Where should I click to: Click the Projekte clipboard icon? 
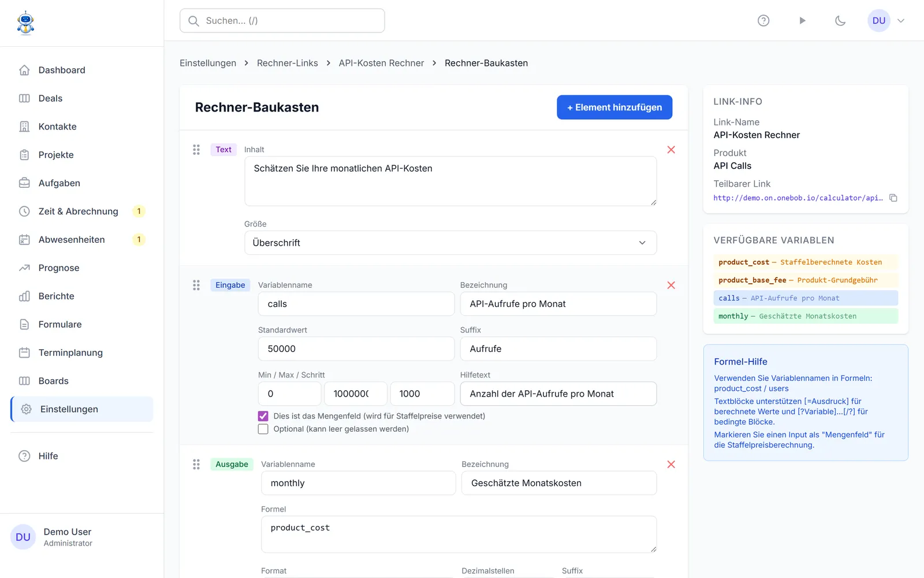[24, 155]
